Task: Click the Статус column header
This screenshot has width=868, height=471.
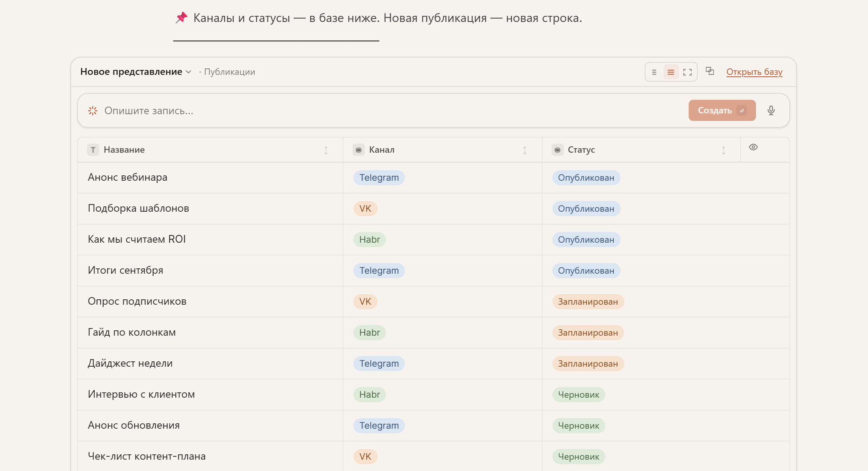Action: 641,150
